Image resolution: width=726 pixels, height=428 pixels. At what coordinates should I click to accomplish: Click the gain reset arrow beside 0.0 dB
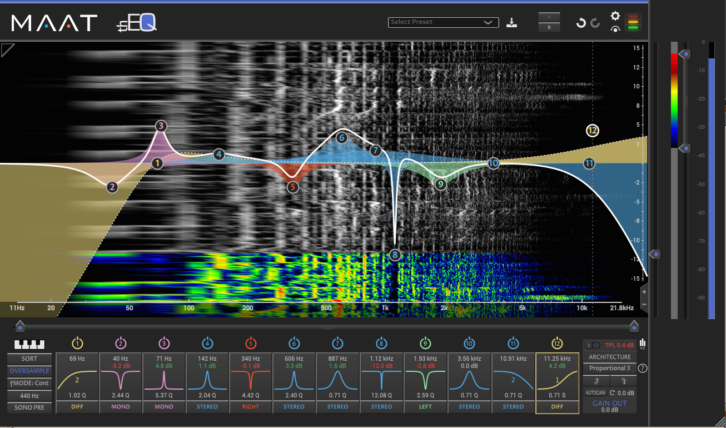(x=612, y=393)
